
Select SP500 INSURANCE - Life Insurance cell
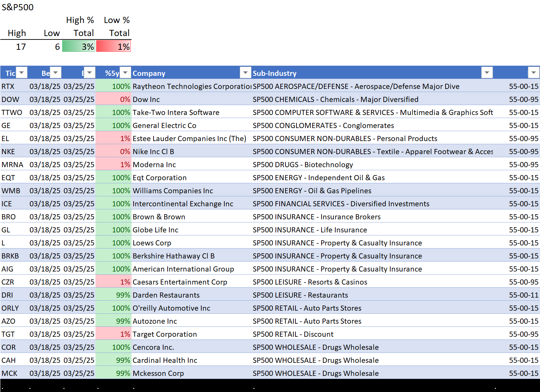click(373, 230)
